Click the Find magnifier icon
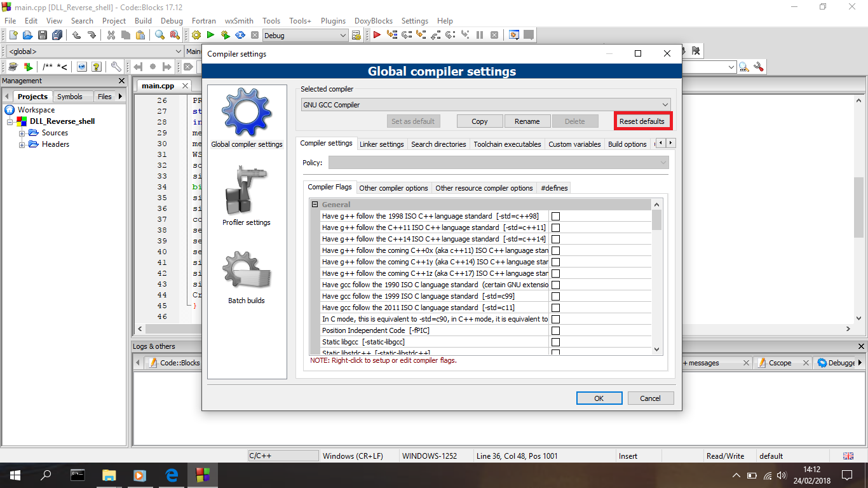The width and height of the screenshot is (868, 488). [159, 35]
